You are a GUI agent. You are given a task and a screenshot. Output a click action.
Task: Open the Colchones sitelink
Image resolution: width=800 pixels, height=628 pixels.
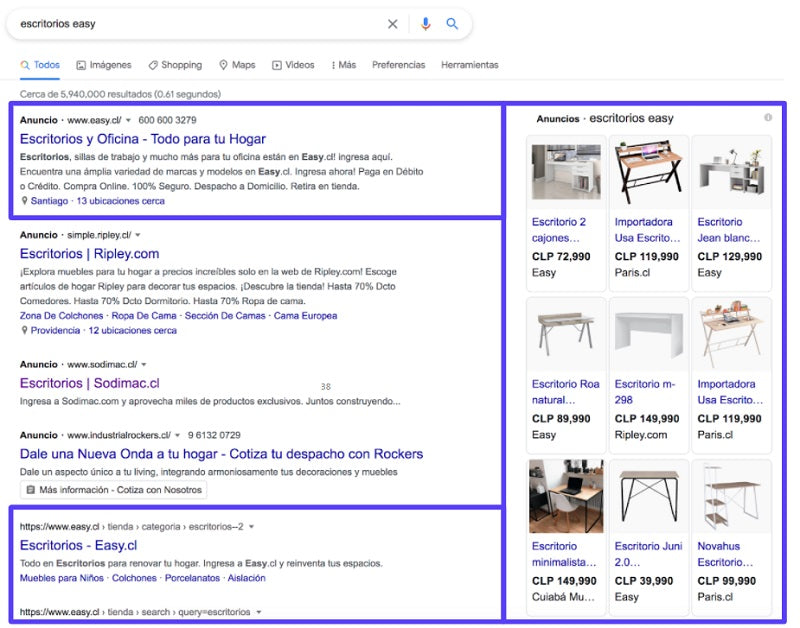pyautogui.click(x=134, y=578)
